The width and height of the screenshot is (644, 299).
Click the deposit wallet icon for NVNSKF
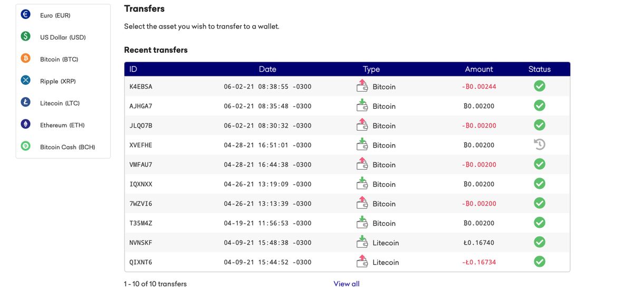coord(362,242)
